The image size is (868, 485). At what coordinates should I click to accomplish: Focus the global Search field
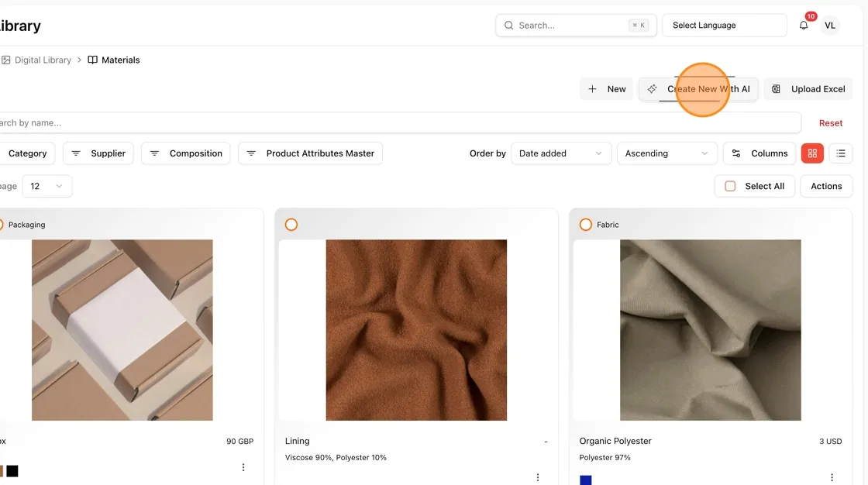[x=576, y=26]
